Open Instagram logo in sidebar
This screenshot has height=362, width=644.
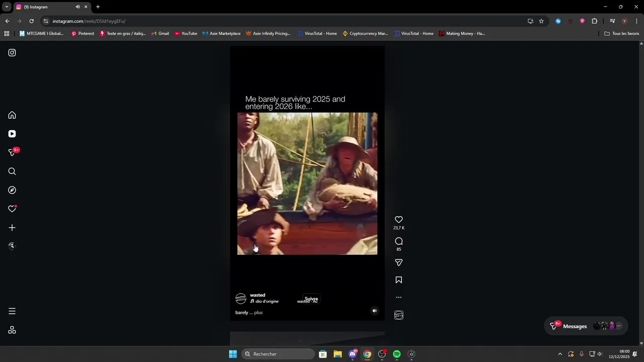pos(12,53)
